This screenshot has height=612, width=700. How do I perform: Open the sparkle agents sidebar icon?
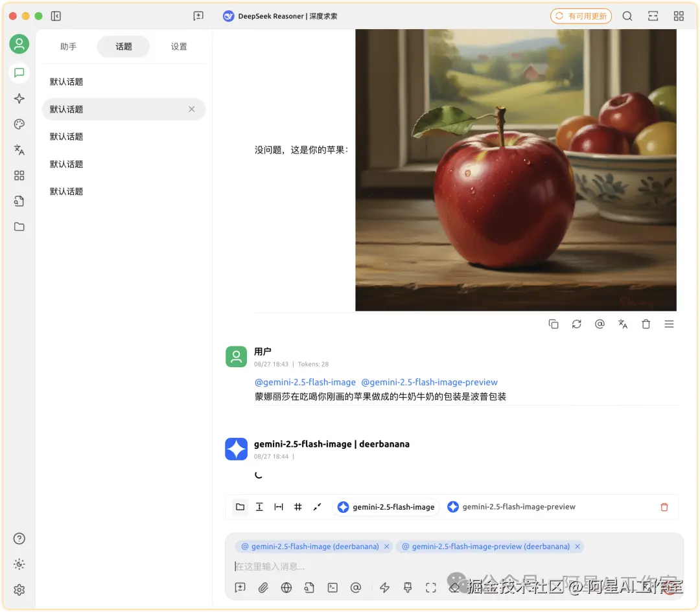click(19, 98)
